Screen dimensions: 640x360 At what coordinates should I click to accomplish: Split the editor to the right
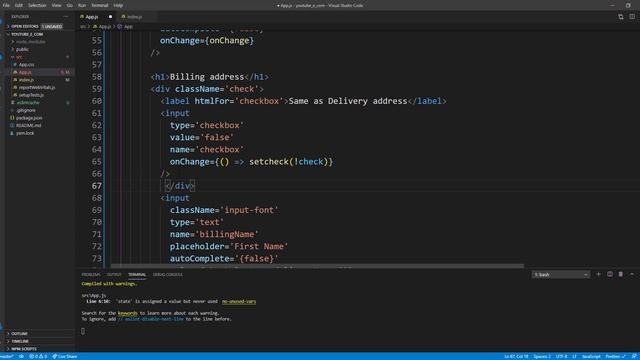[x=632, y=17]
